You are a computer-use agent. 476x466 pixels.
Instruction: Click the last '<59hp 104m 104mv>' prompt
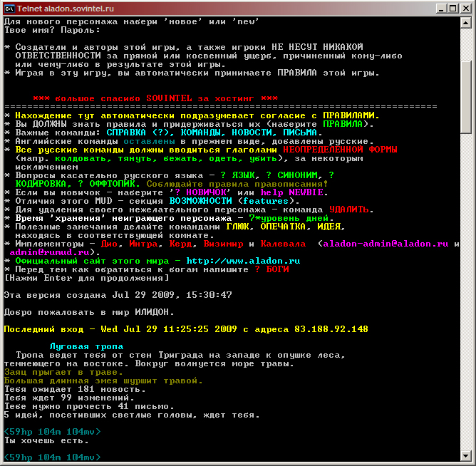point(52,457)
